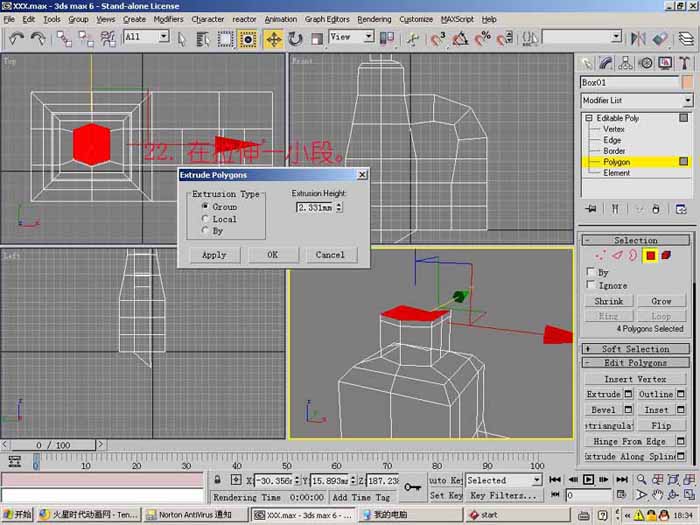Click the Extrusion Height spinner arrows
This screenshot has width=700, height=525.
coord(339,207)
